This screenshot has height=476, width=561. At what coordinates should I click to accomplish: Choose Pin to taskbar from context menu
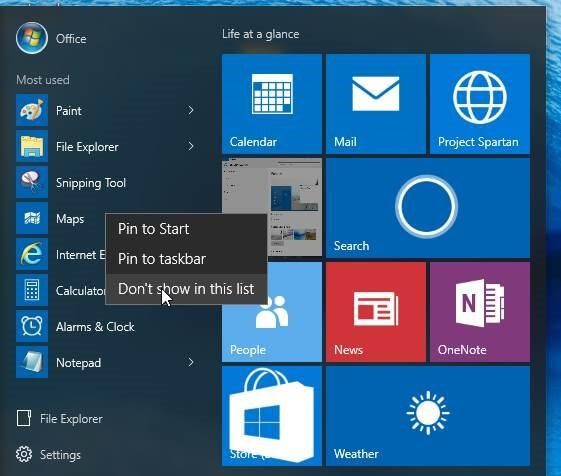(x=186, y=259)
